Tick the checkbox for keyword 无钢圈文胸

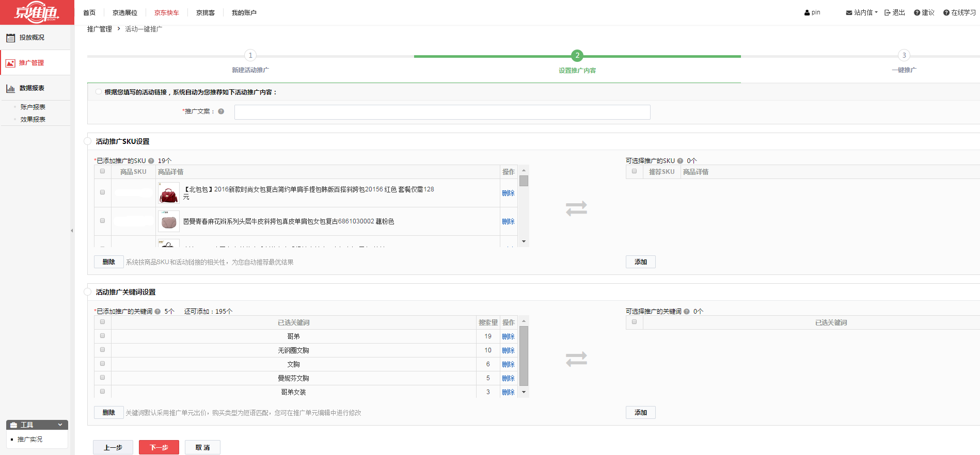click(x=102, y=350)
